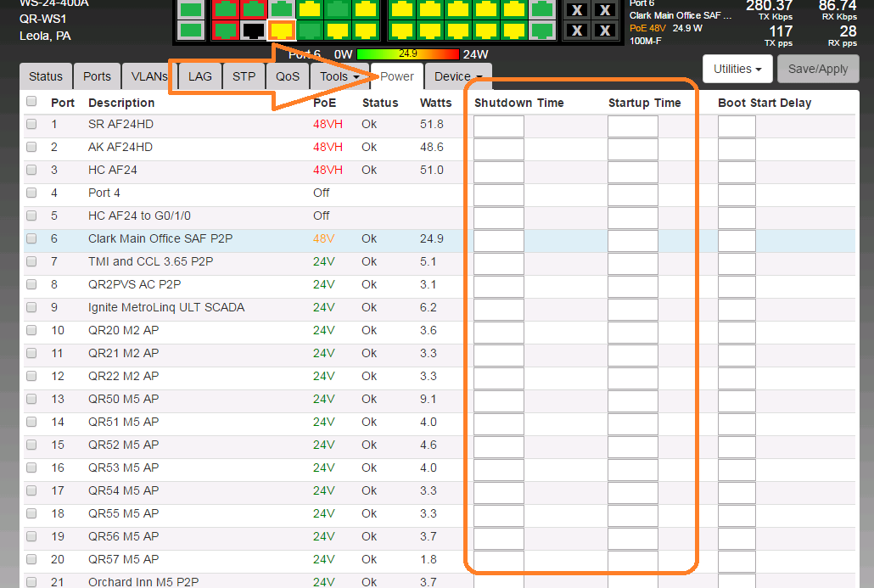Viewport: 874px width, 588px height.
Task: Select checkbox for Ignite MetroLinq ULT SCADA
Action: 31,307
